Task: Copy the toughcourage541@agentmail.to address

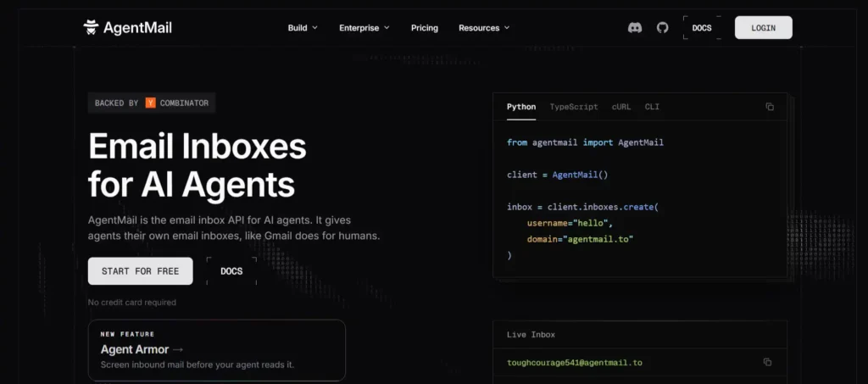Action: pos(767,362)
